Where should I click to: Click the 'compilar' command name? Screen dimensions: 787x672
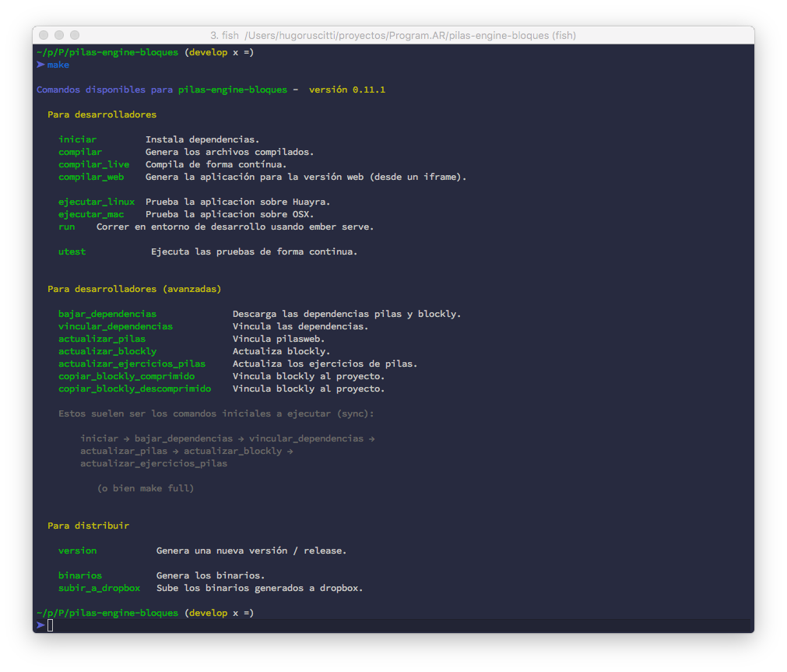[80, 152]
